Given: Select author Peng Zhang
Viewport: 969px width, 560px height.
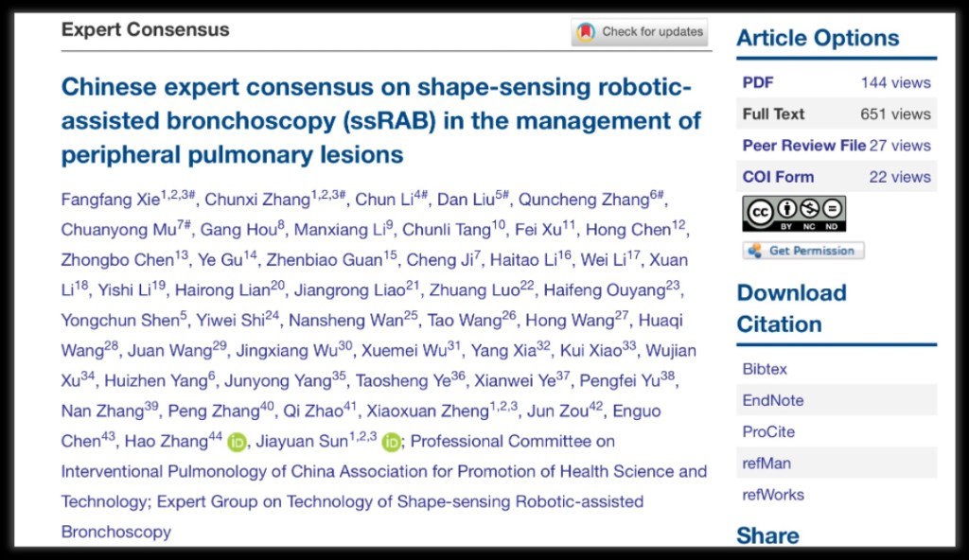Looking at the screenshot, I should pos(214,411).
